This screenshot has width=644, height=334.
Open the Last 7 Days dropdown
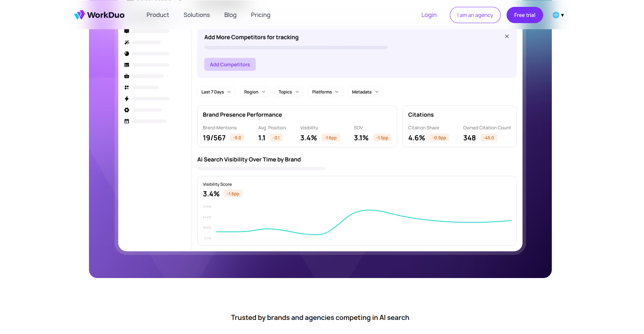pos(216,92)
